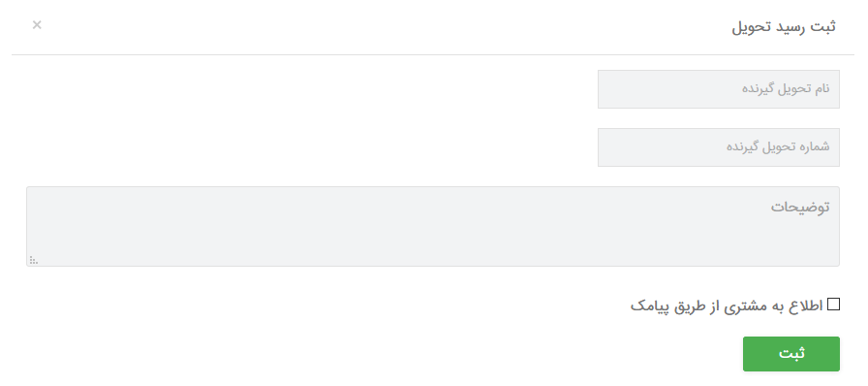Enable the اطلاع به مشتری از طریق پیامک checkbox
868x386 pixels.
pyautogui.click(x=833, y=304)
